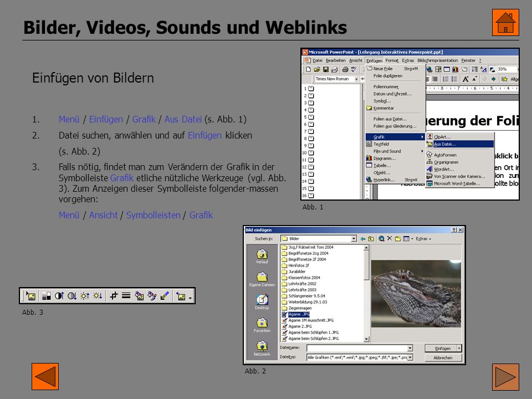Click Up One Level folder icon in dialog
This screenshot has width=532, height=399.
pos(371,239)
